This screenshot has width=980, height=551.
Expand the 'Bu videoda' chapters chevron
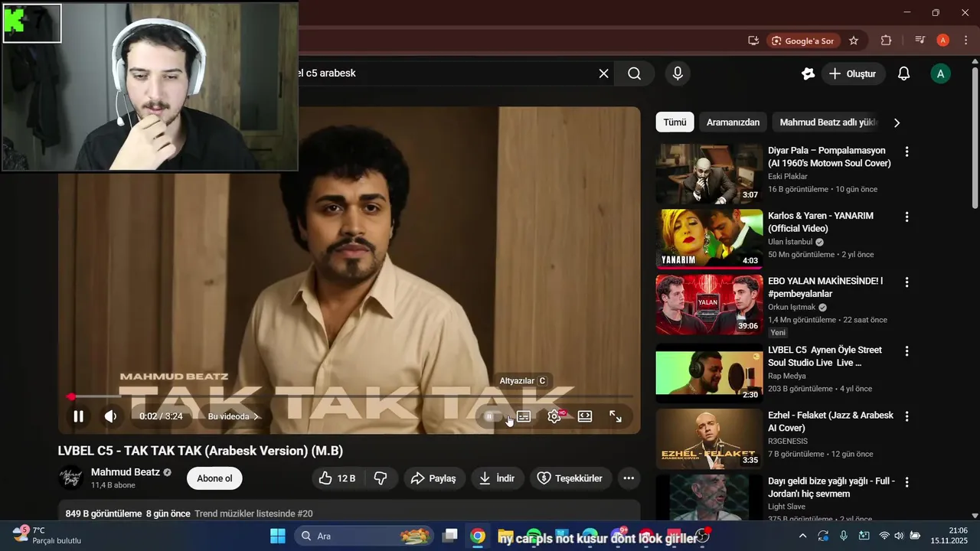tap(256, 416)
